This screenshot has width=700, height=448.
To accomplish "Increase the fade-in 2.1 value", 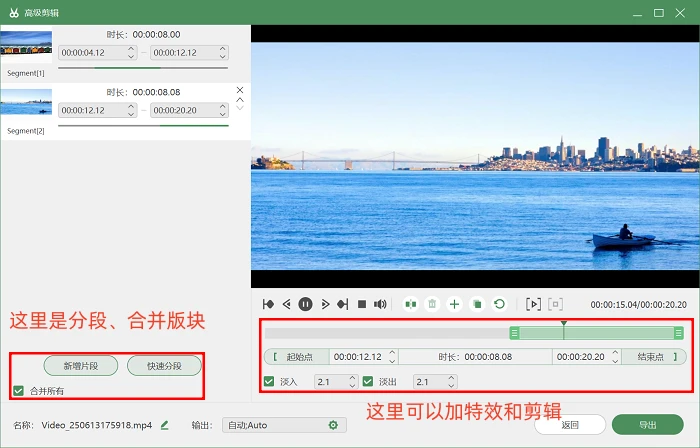I will 352,378.
